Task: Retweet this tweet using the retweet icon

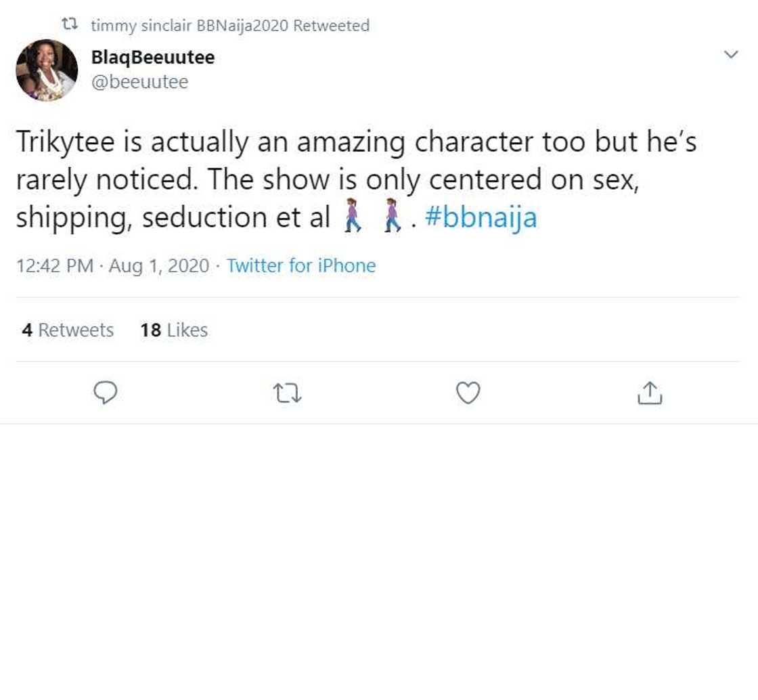Action: (286, 393)
